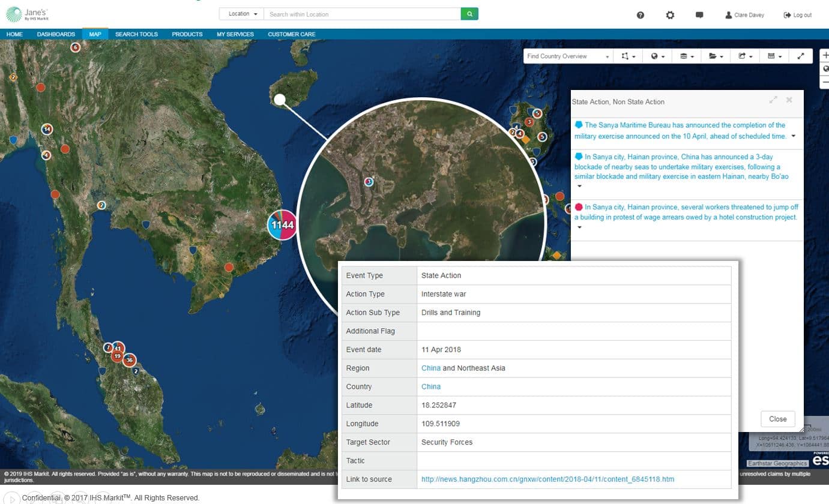Click the green search button
Screen dimensions: 829x504
[469, 14]
